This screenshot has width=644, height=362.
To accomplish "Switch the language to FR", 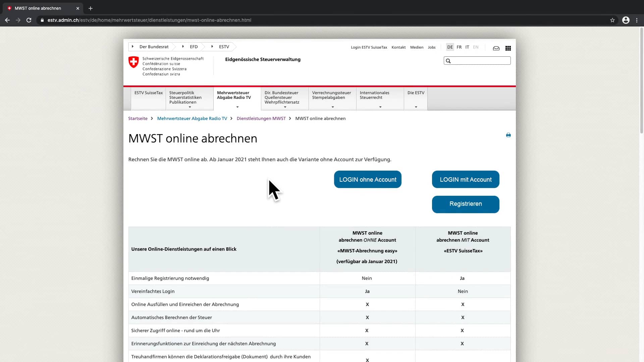I will 459,47.
